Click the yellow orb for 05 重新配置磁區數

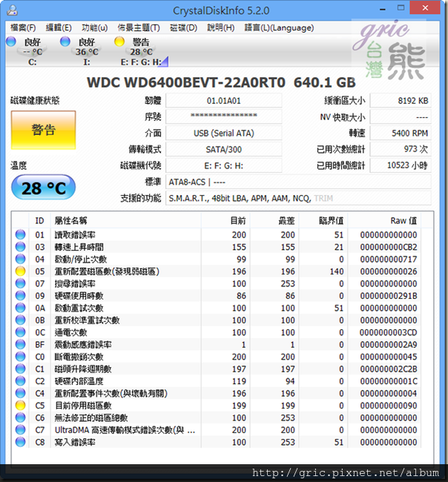pos(20,271)
